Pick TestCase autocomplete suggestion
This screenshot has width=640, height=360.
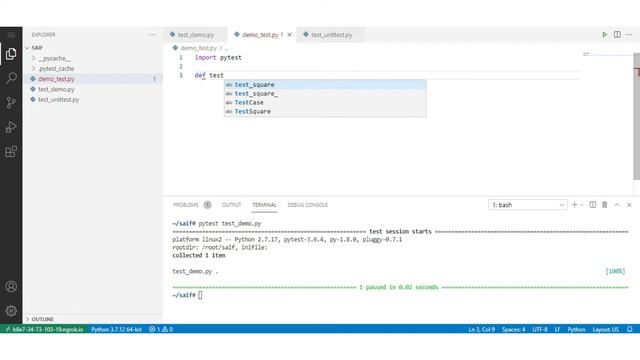(325, 102)
